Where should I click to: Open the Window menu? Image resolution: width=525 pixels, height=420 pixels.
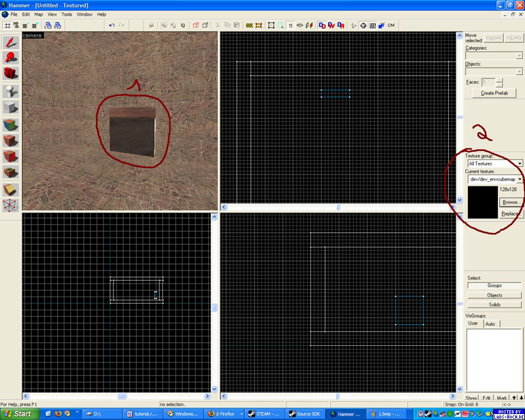85,14
